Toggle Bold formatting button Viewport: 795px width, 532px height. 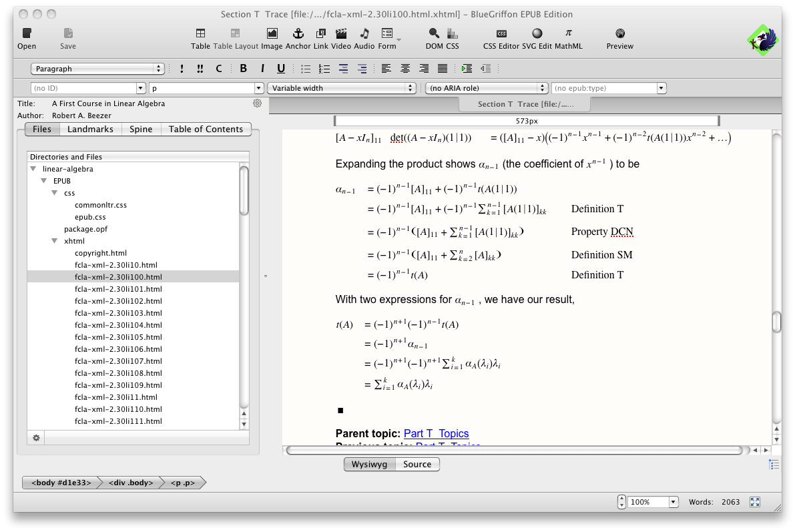243,69
